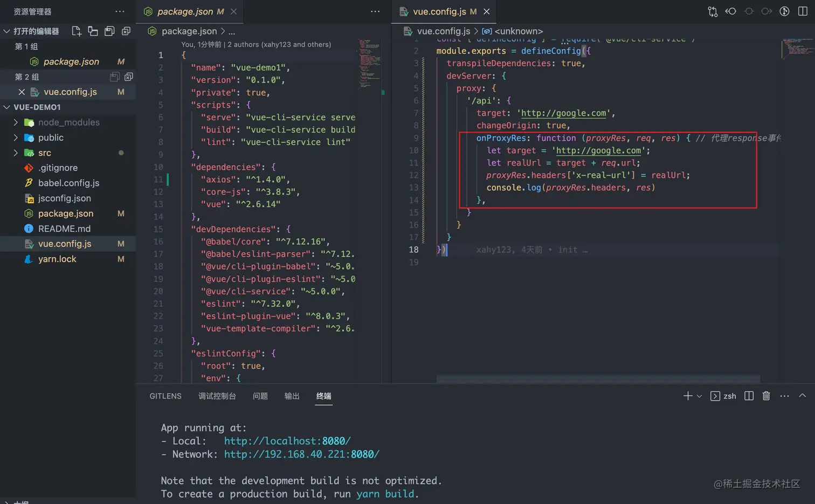Open terminal launch profile dropdown arrow
The width and height of the screenshot is (815, 504).
[x=699, y=396]
